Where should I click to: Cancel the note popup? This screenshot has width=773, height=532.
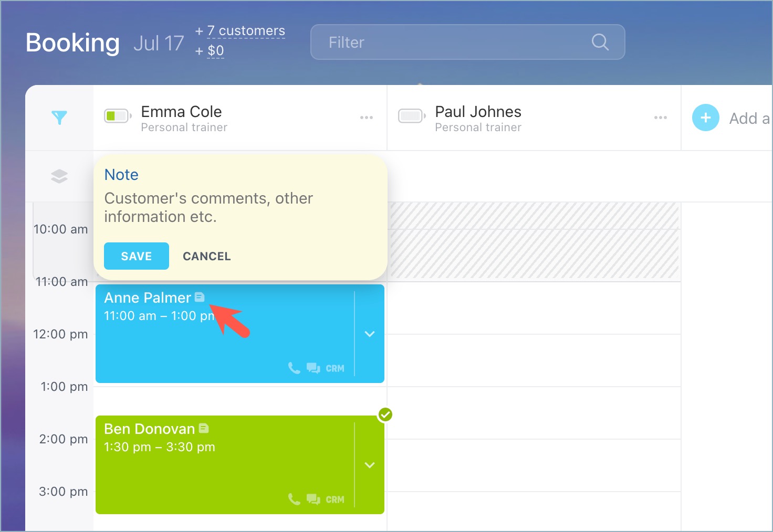(x=206, y=256)
